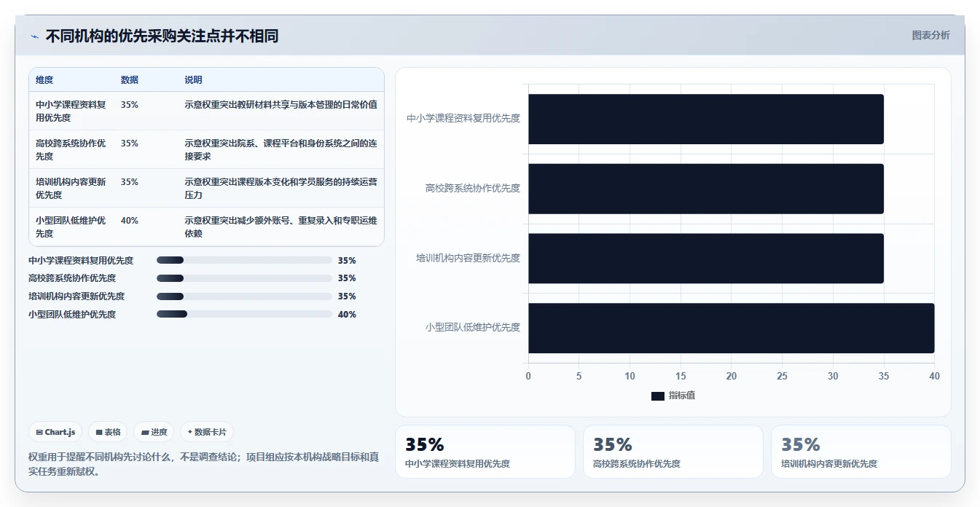Click description 示意权重突出教研材料共享与版本管理的日常价值

tap(281, 104)
